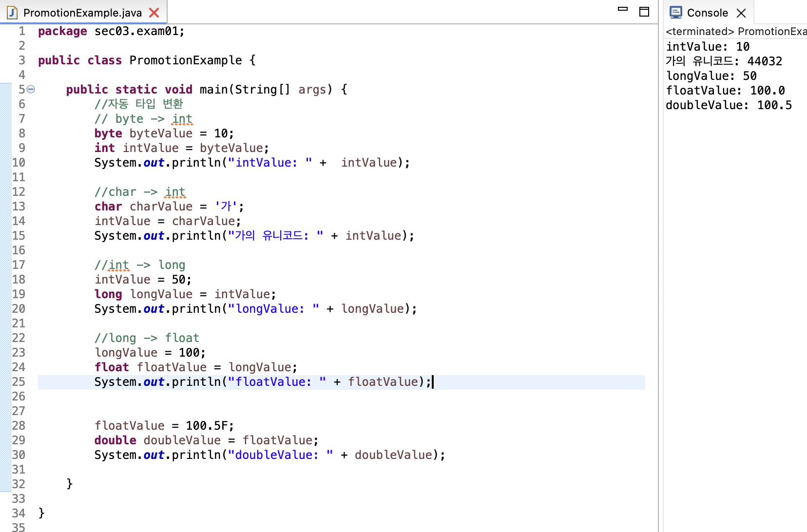This screenshot has width=807, height=532.
Task: Click the println "intValue: " statement on line 10
Action: [252, 163]
